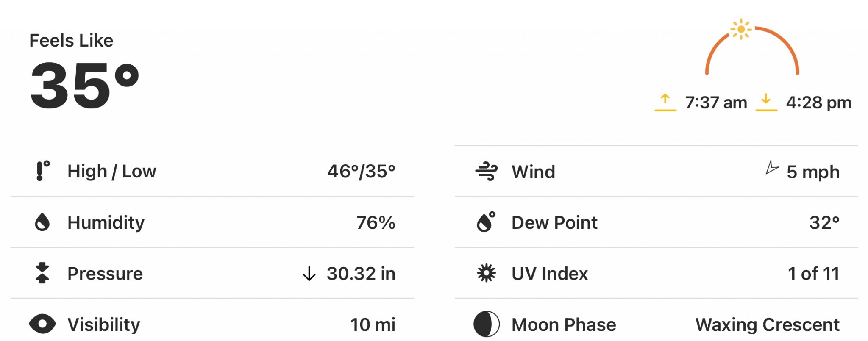Click the 4:28 pm sunset time
The height and width of the screenshot is (341, 868).
pos(818,103)
